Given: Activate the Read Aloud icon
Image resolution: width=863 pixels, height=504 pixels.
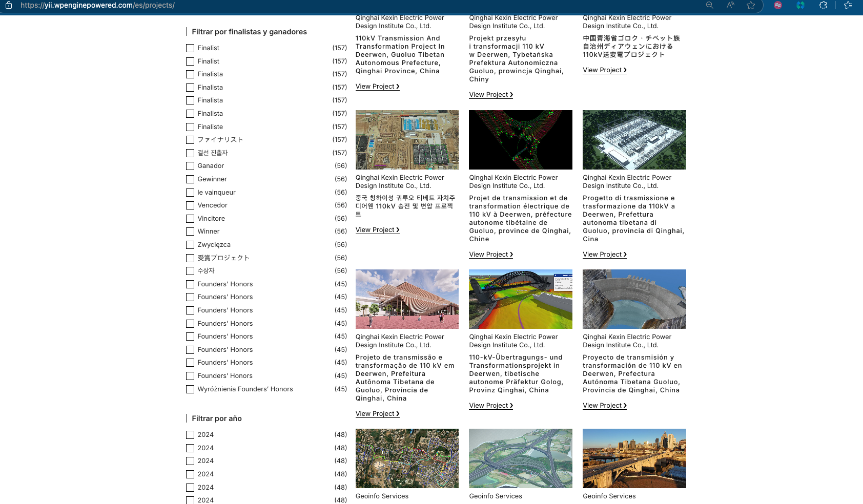Looking at the screenshot, I should [x=730, y=5].
